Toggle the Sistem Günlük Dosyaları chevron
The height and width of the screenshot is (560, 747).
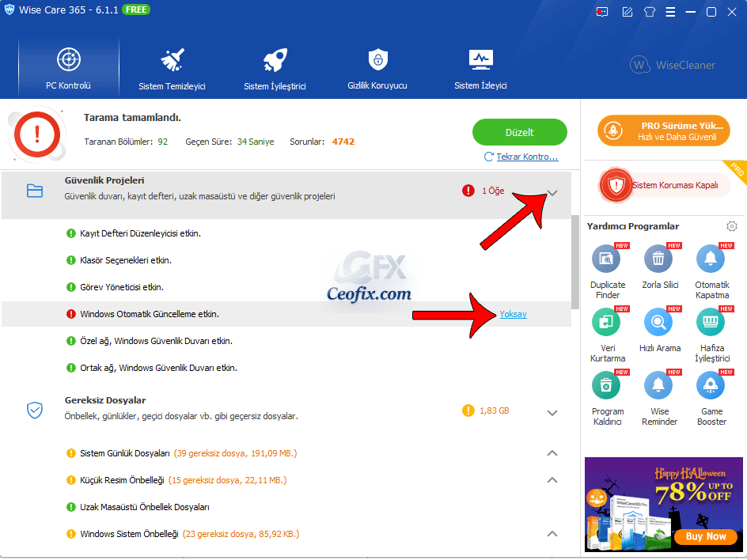coord(552,453)
